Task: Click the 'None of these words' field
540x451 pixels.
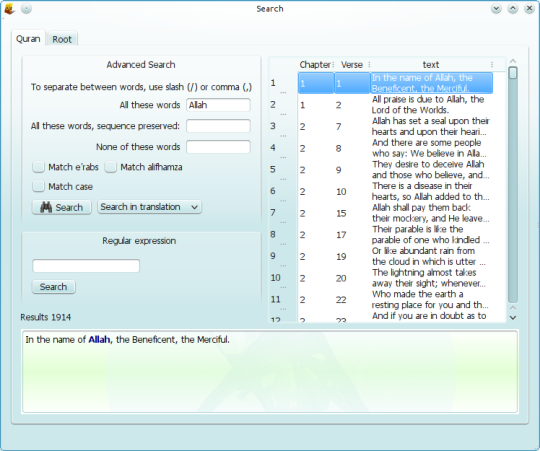Action: [218, 147]
